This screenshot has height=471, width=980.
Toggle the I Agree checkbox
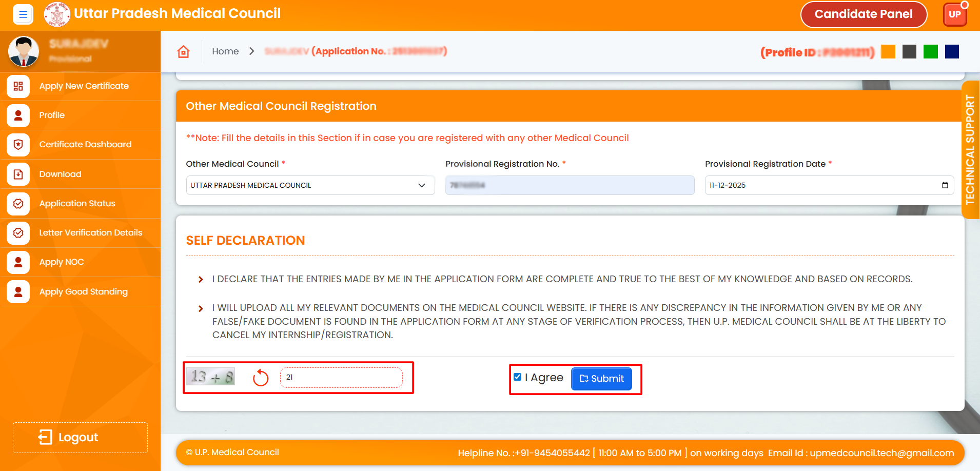tap(518, 377)
